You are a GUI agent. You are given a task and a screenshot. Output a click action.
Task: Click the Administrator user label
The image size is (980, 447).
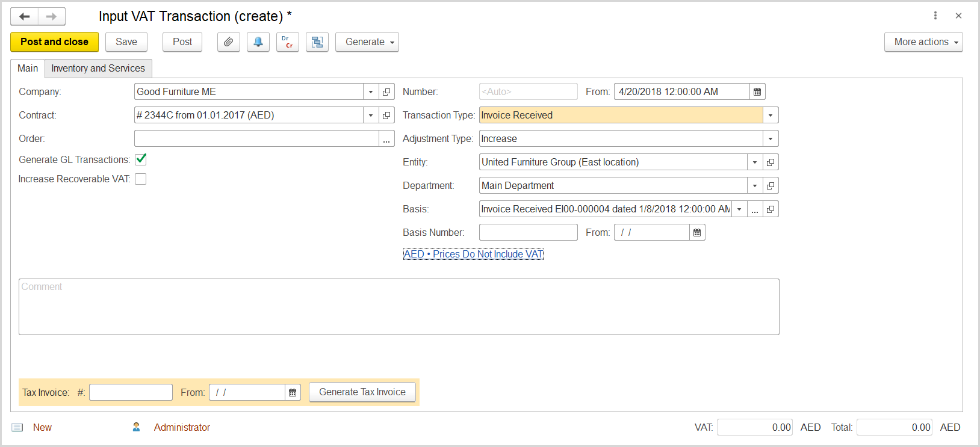pos(182,428)
